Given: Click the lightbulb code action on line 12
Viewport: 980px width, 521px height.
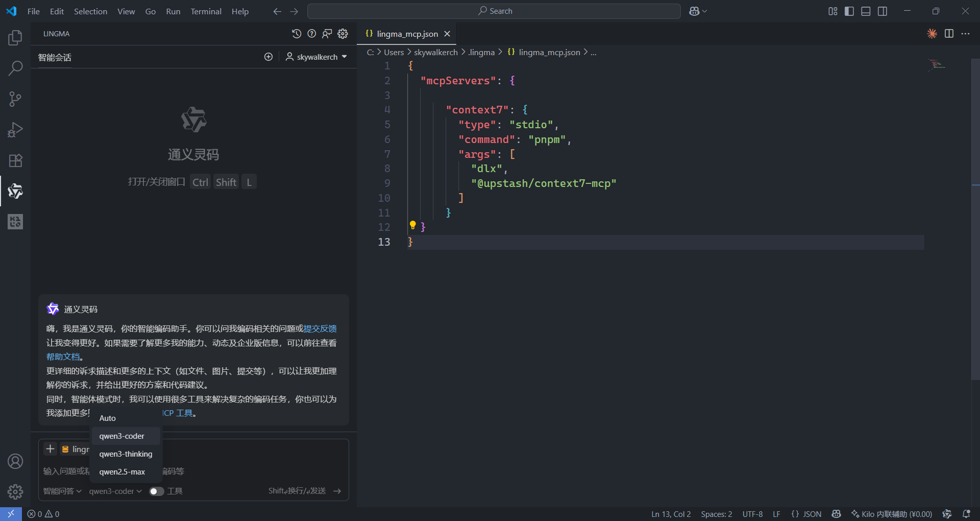Looking at the screenshot, I should tap(413, 225).
